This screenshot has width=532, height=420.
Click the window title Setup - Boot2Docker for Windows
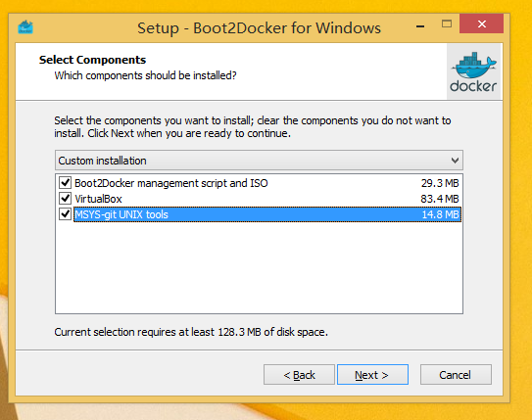(x=259, y=27)
